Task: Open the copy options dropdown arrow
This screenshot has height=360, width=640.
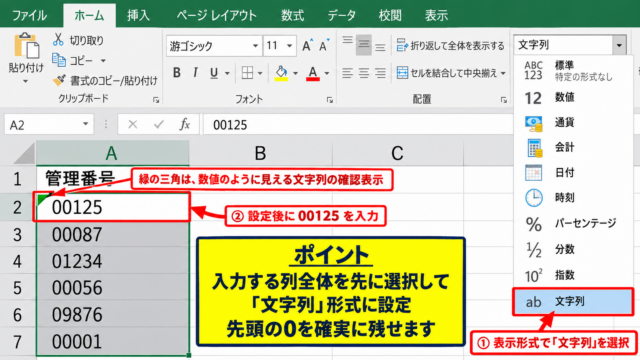Action: coord(103,61)
